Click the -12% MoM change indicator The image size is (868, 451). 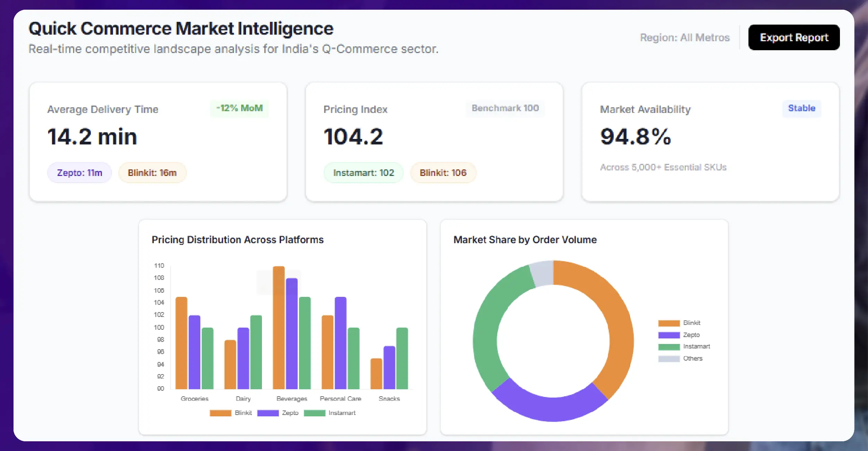point(239,108)
